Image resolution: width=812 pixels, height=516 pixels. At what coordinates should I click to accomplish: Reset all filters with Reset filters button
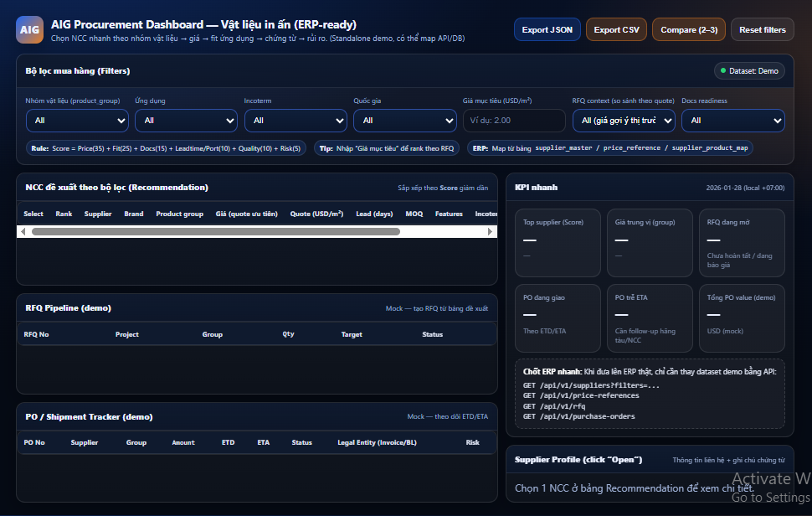(x=763, y=30)
